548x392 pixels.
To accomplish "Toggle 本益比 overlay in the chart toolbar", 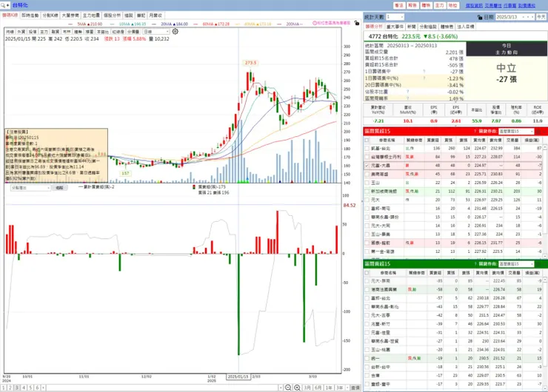I will [x=103, y=31].
